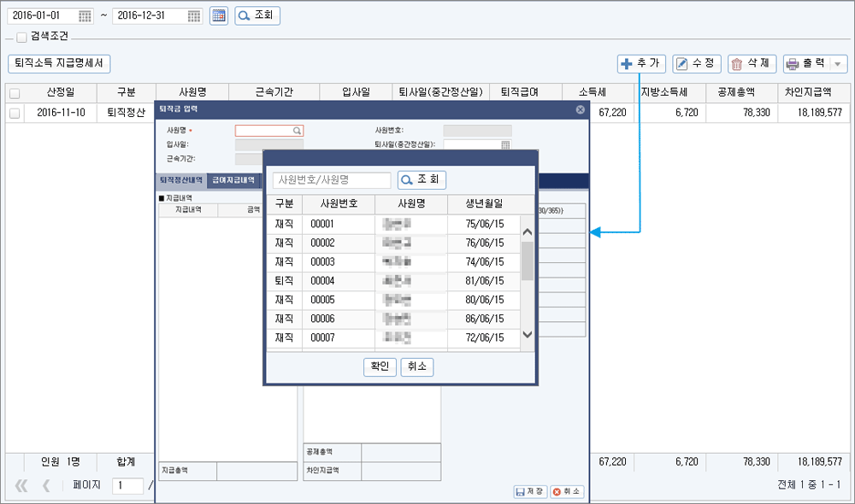Click the 출력 print button
The image size is (855, 504).
click(807, 64)
